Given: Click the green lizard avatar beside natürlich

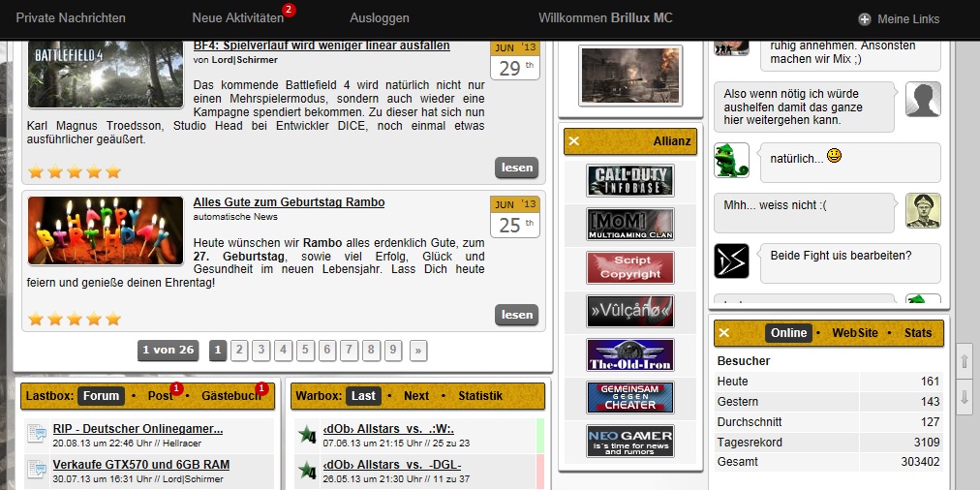Looking at the screenshot, I should click(731, 160).
